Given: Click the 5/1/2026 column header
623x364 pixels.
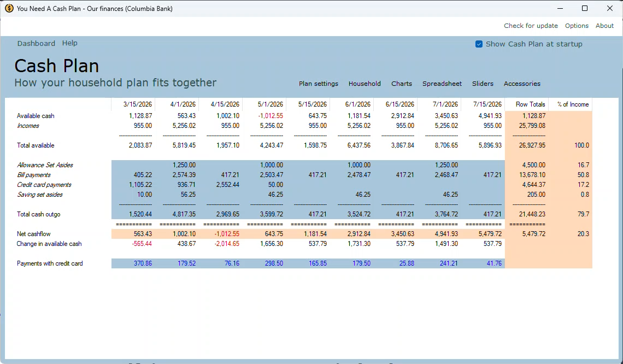Looking at the screenshot, I should pyautogui.click(x=270, y=104).
